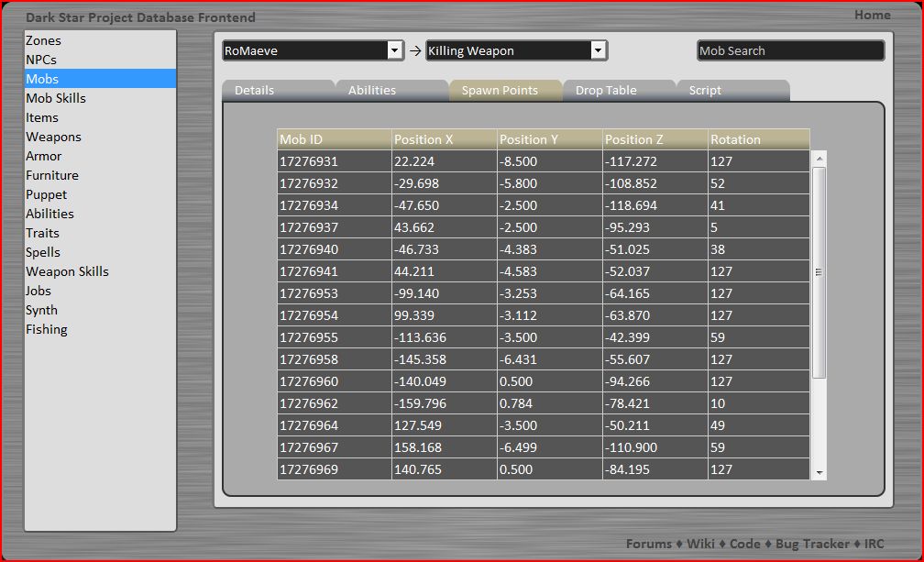Open the Fishing category in sidebar

pos(47,329)
